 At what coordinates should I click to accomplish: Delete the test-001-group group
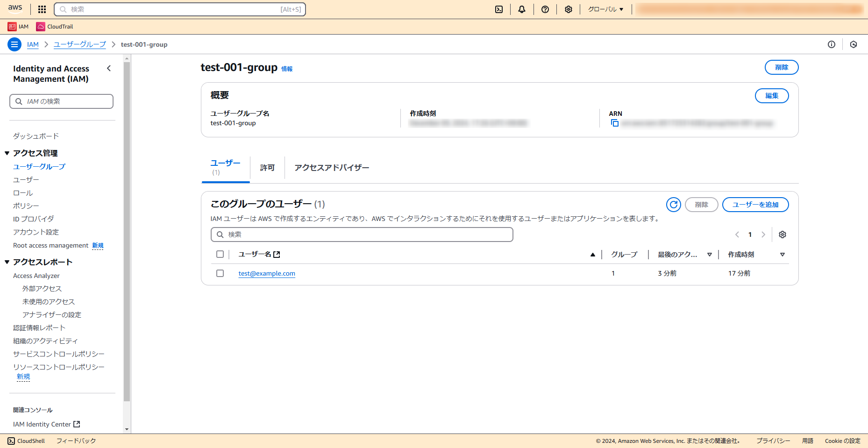(782, 67)
